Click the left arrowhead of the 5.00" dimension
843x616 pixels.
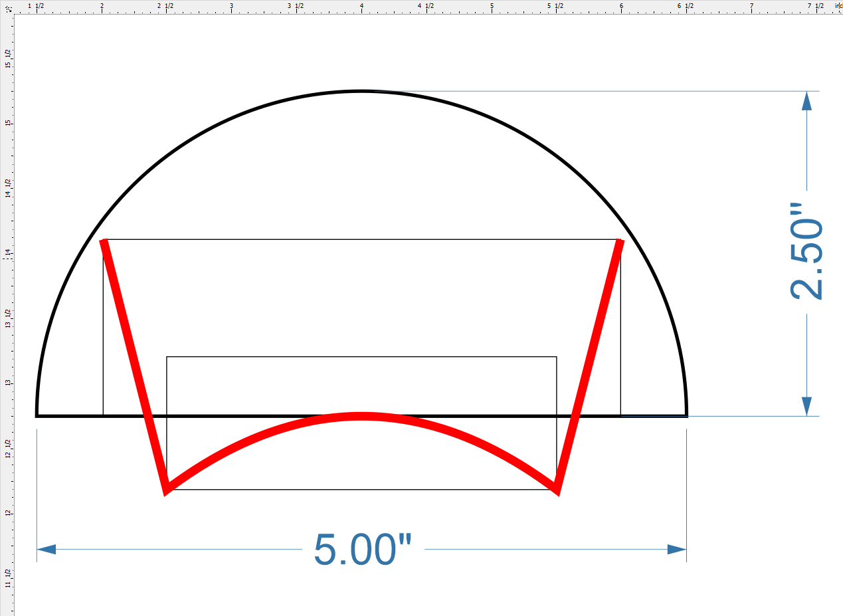point(47,550)
